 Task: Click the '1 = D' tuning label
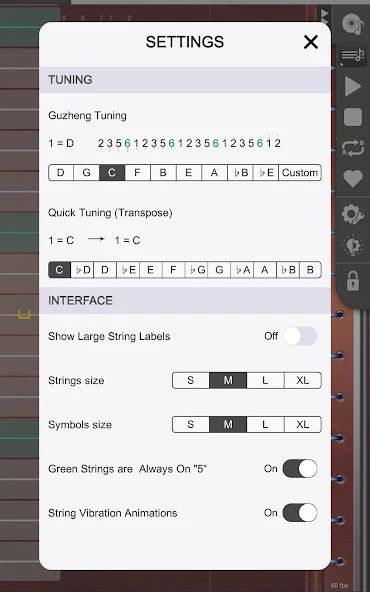61,143
